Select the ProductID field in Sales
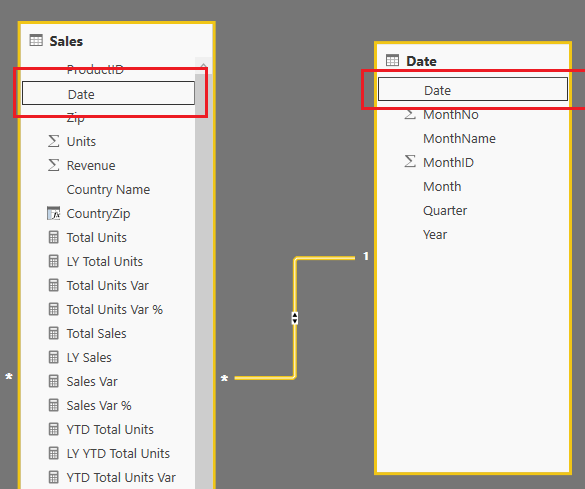The image size is (585, 489). (x=95, y=69)
